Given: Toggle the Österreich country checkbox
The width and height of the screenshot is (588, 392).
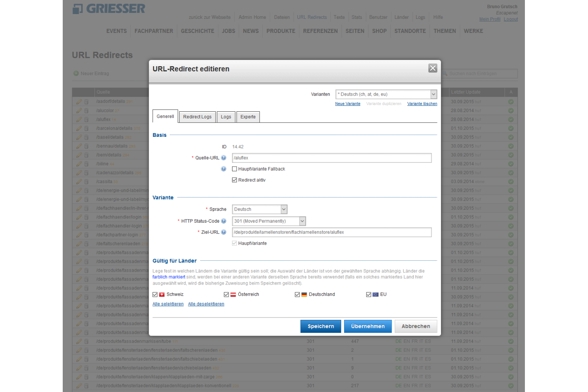Looking at the screenshot, I should (226, 294).
